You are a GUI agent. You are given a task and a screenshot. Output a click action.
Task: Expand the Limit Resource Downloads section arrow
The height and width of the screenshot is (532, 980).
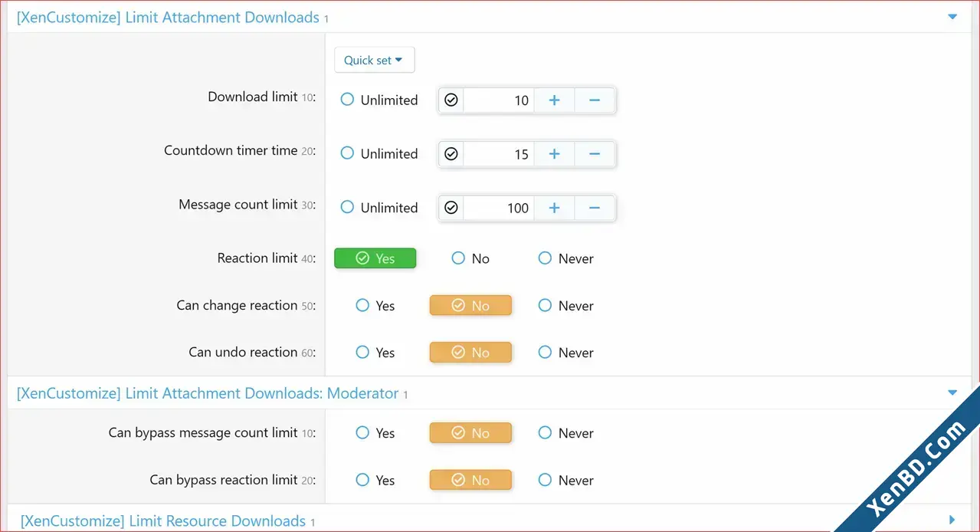pos(952,520)
